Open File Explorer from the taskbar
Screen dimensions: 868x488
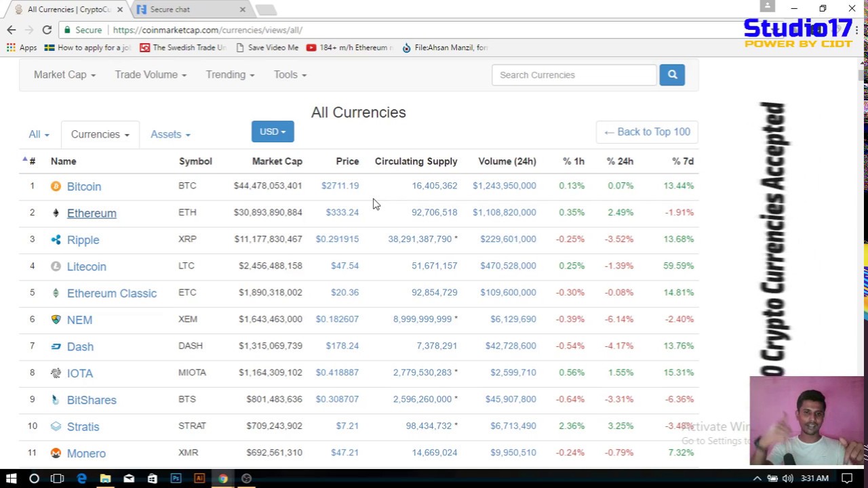coord(105,479)
